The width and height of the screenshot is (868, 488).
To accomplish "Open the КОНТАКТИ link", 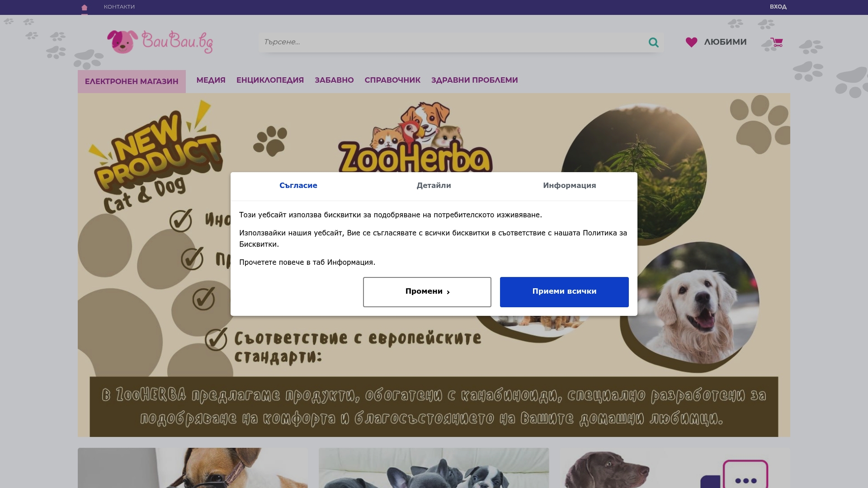I will click(119, 7).
